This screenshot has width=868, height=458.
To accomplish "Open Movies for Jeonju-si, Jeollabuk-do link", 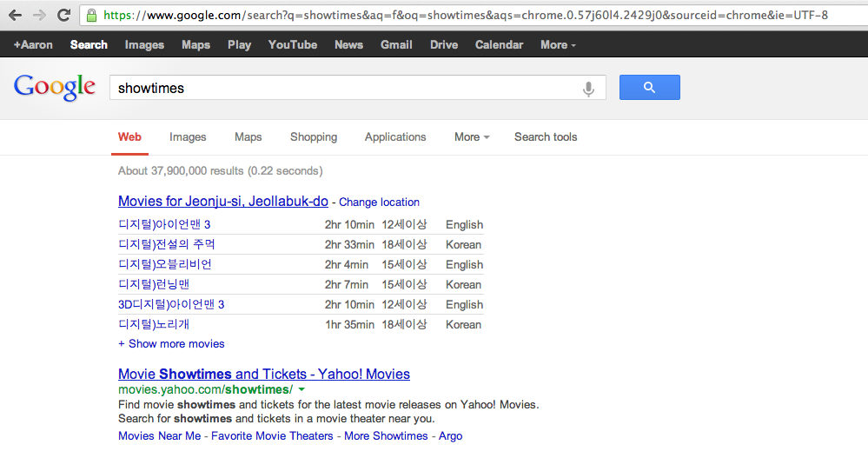I will coord(223,201).
